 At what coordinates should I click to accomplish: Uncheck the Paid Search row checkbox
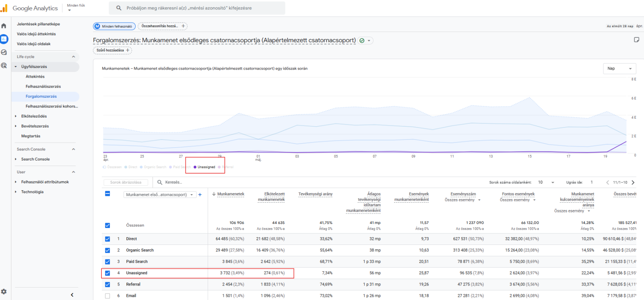107,261
